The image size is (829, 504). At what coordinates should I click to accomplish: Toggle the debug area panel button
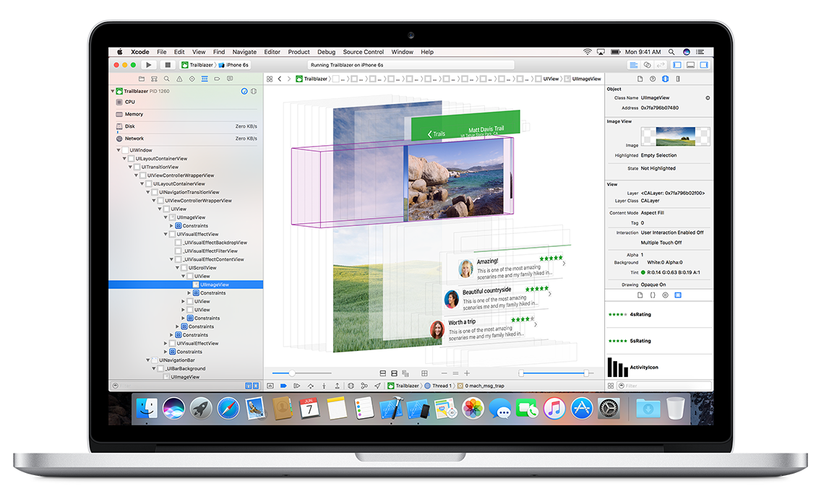pyautogui.click(x=690, y=65)
